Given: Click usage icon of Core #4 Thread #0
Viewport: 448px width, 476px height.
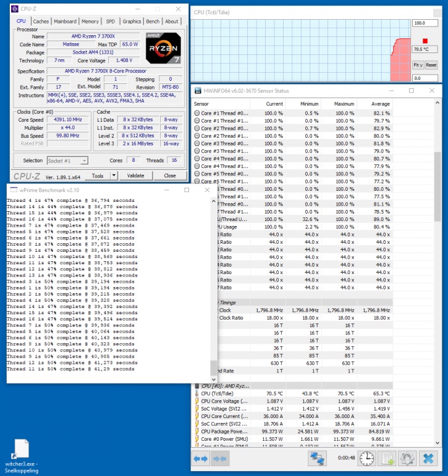Looking at the screenshot, I should (x=197, y=159).
